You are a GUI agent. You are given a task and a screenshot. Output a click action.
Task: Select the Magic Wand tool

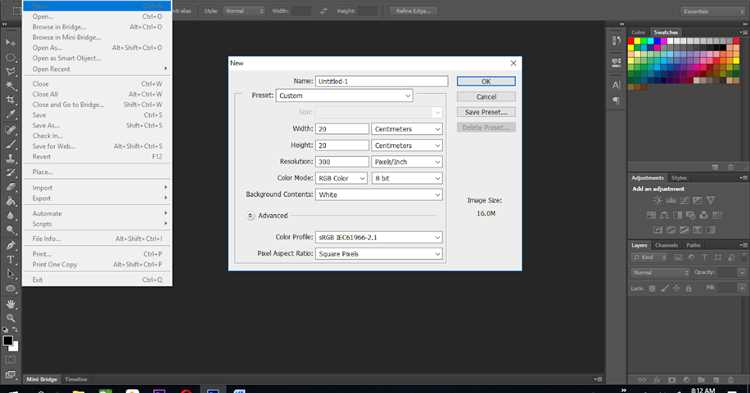tap(10, 86)
